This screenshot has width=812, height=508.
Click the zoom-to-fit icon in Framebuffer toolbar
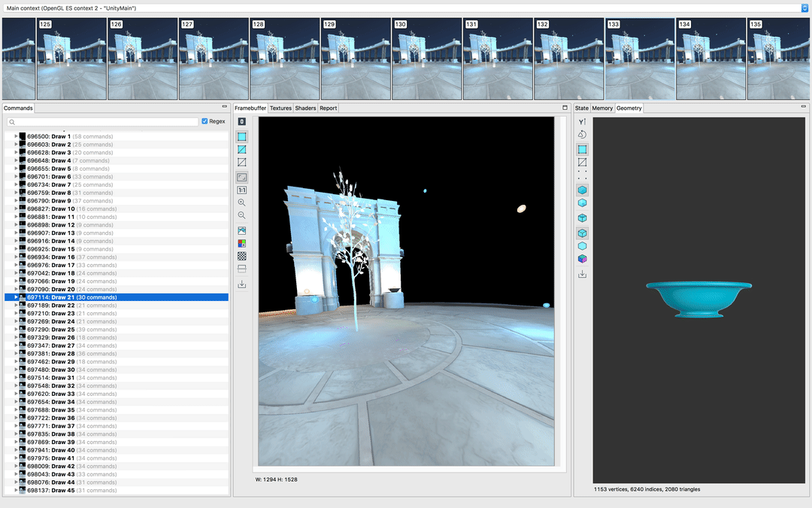pyautogui.click(x=242, y=178)
